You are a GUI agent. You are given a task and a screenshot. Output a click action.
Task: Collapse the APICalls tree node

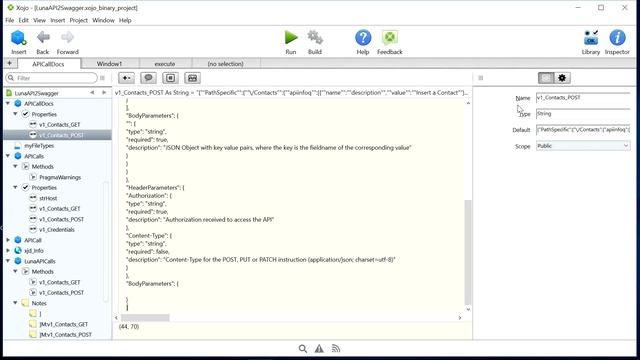(x=8, y=156)
